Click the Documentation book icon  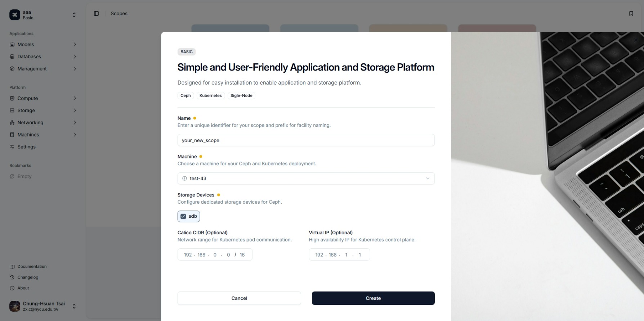point(12,267)
